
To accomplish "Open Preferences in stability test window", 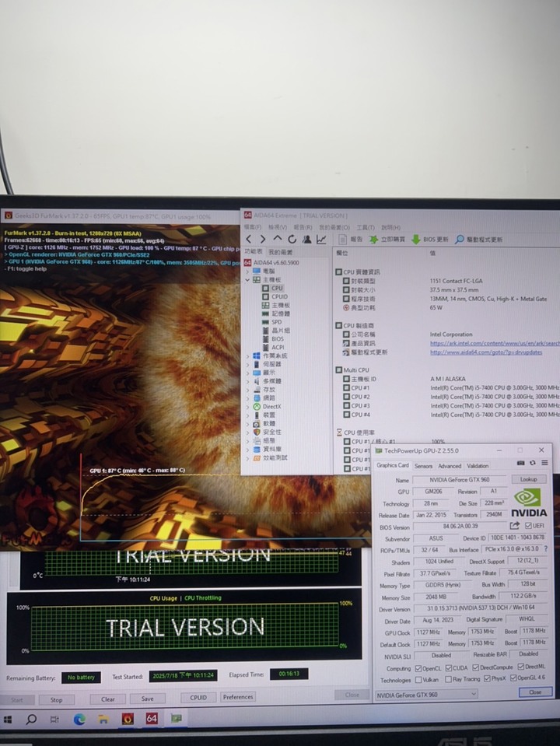I will pyautogui.click(x=238, y=697).
